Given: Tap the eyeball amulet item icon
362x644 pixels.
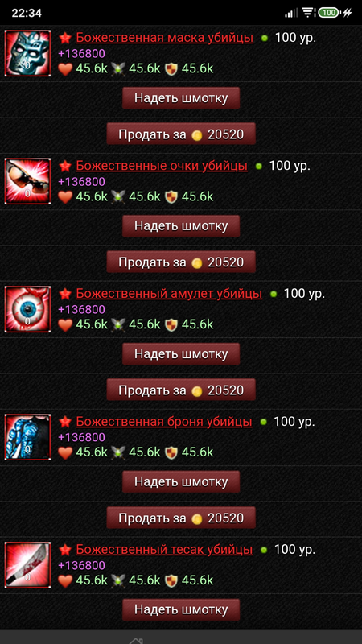Looking at the screenshot, I should tap(27, 309).
